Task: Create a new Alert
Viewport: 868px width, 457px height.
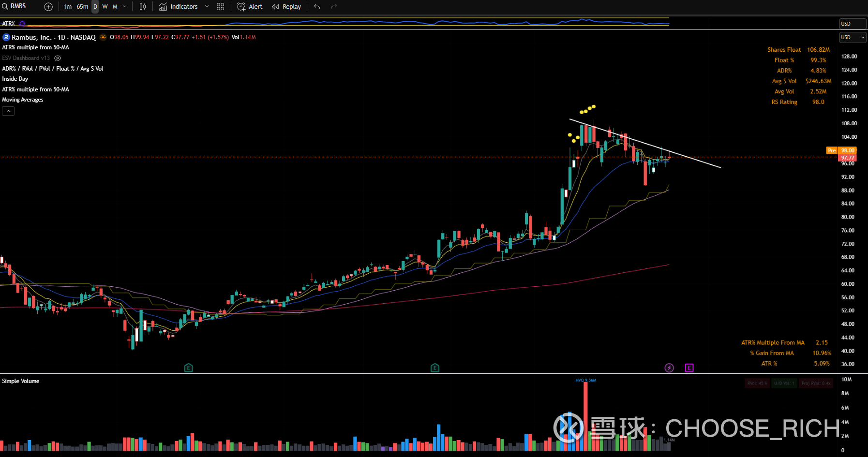Action: [x=250, y=7]
